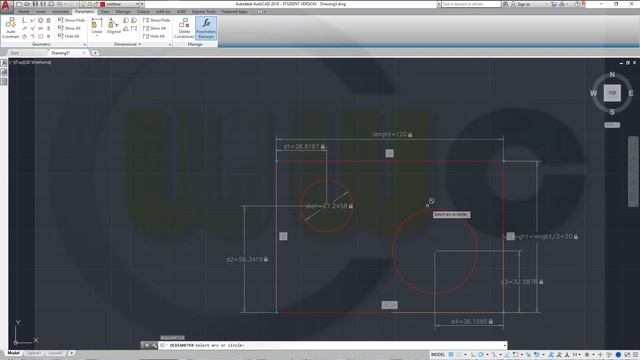Click the clean screen icon in status bar
The height and width of the screenshot is (360, 640).
tap(627, 355)
